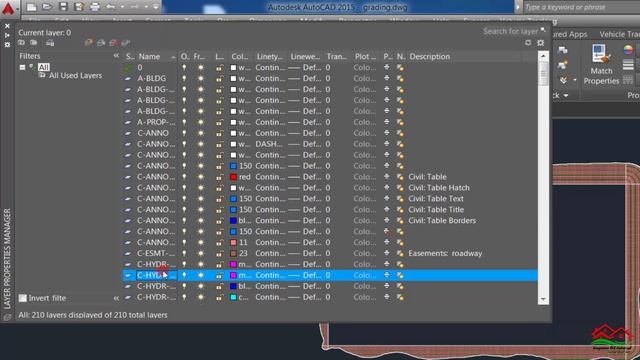Click the Refresh icon in Layer Manager
640x360 pixels.
[528, 43]
